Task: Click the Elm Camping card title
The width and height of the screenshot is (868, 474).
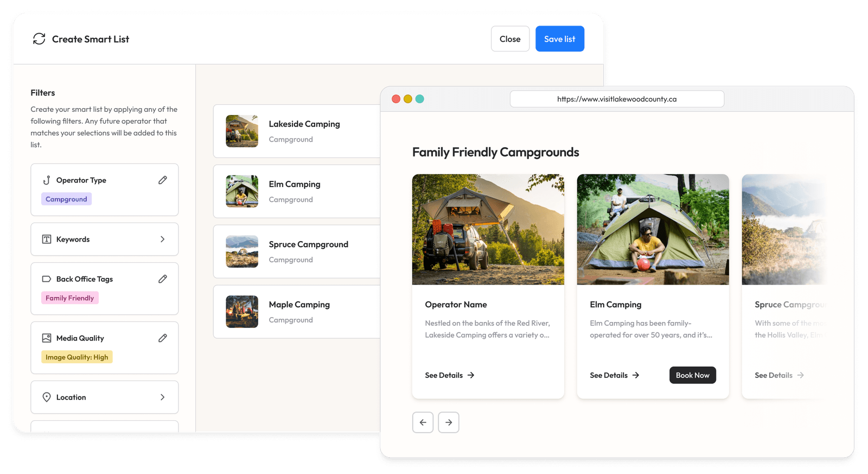Action: pos(616,305)
